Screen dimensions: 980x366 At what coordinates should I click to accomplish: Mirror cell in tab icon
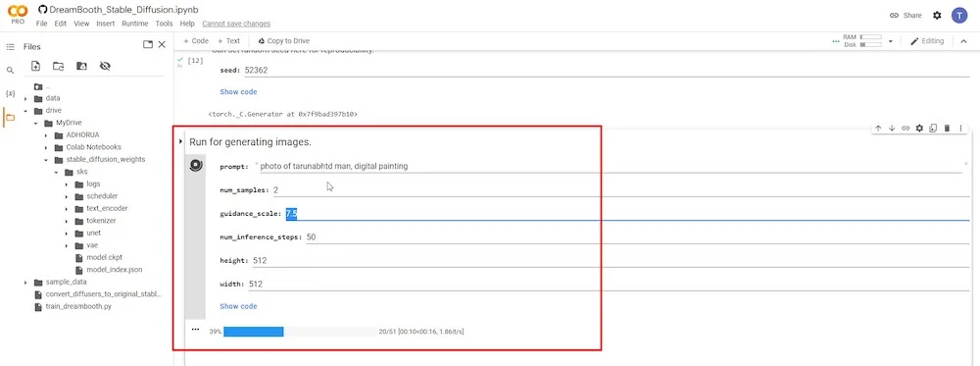click(x=933, y=129)
